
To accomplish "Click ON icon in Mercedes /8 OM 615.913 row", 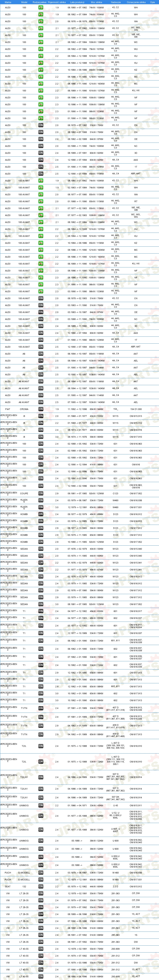I will tap(41, 416).
